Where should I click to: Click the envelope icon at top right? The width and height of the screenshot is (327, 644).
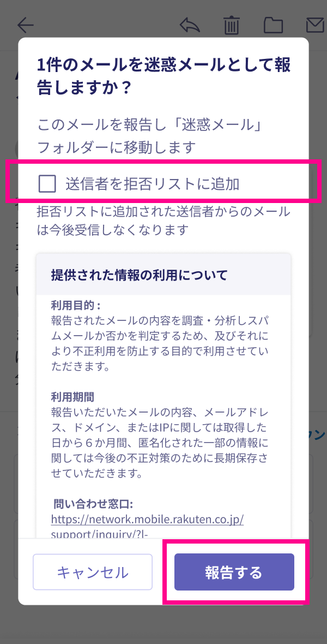point(317,26)
